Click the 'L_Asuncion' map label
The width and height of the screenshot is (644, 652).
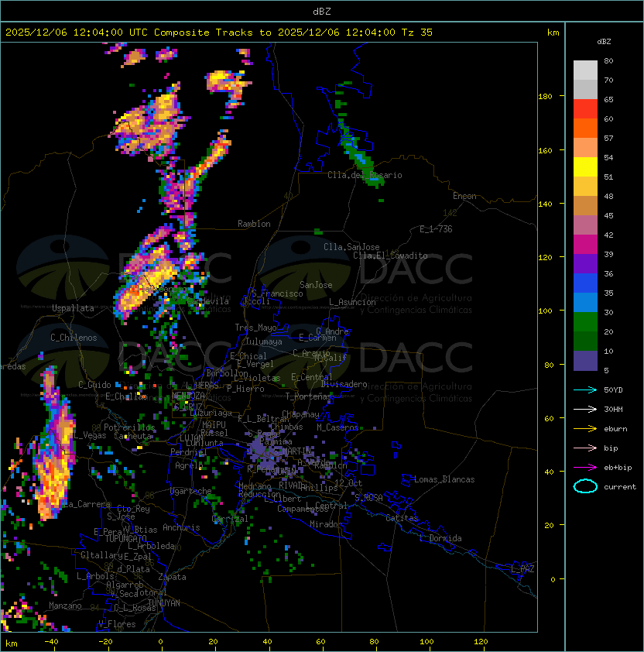coord(352,302)
